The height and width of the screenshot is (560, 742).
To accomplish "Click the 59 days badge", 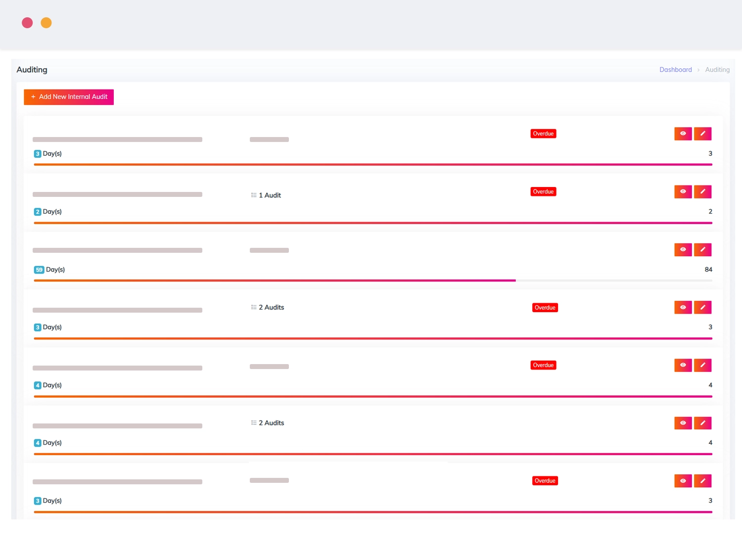I will [39, 270].
